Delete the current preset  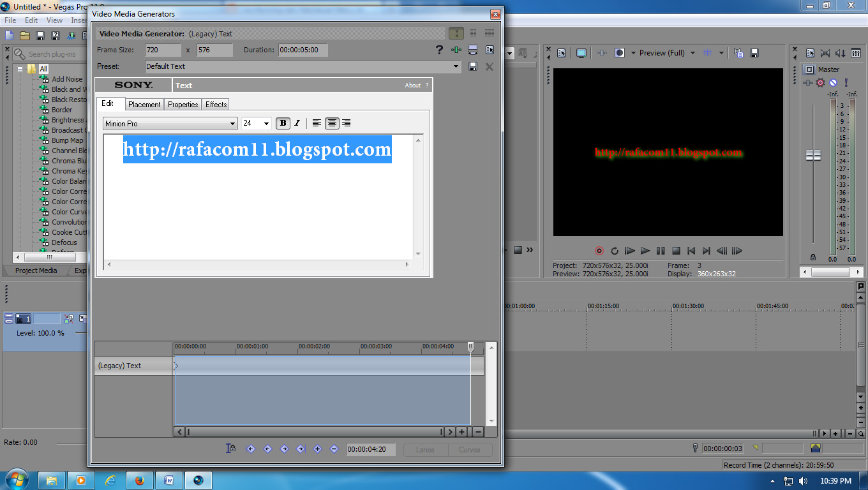tap(490, 66)
